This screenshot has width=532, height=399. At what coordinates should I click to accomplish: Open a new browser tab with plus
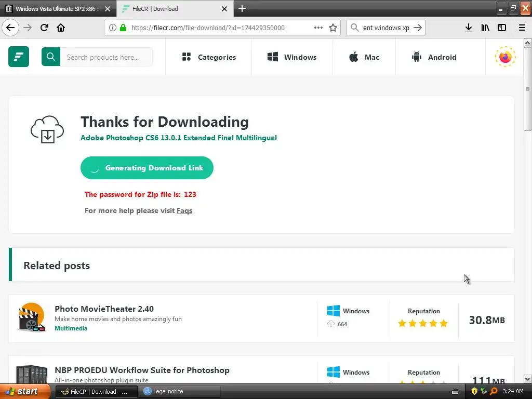tap(242, 8)
